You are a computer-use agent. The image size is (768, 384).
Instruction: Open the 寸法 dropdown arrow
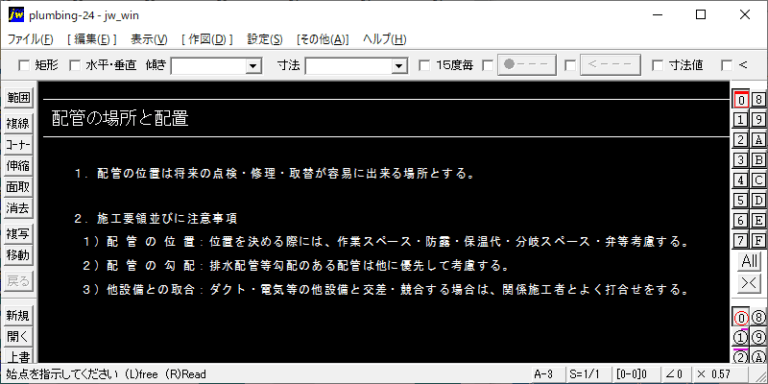400,65
